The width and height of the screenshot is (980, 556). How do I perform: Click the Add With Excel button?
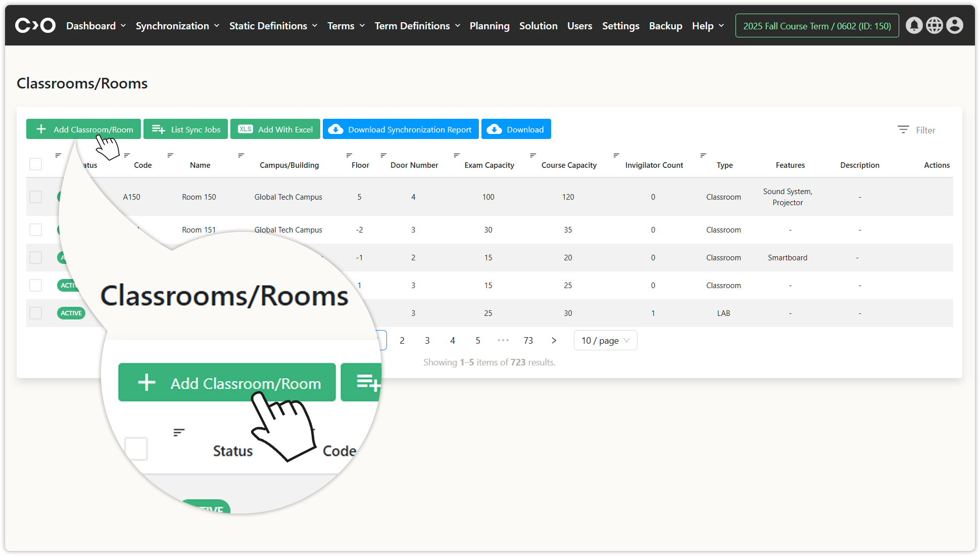click(x=275, y=129)
